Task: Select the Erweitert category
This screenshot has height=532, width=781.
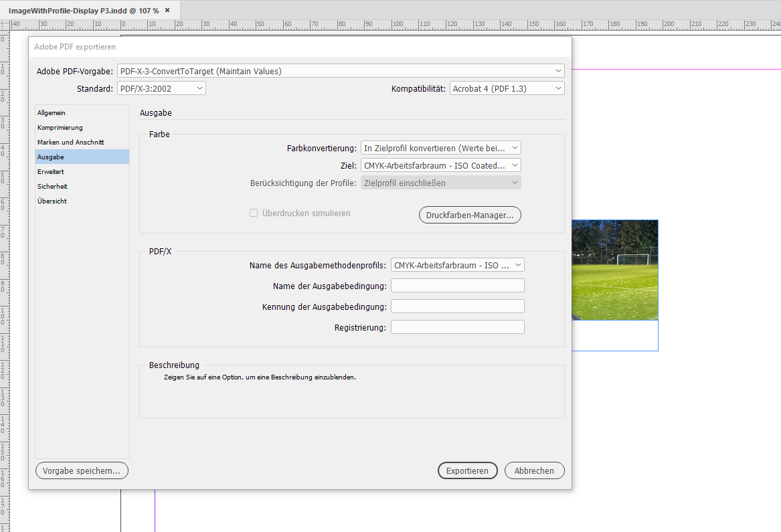Action: [x=52, y=171]
